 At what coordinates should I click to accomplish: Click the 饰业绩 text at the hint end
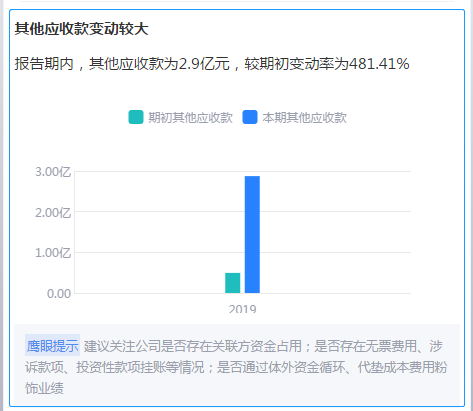pyautogui.click(x=44, y=388)
